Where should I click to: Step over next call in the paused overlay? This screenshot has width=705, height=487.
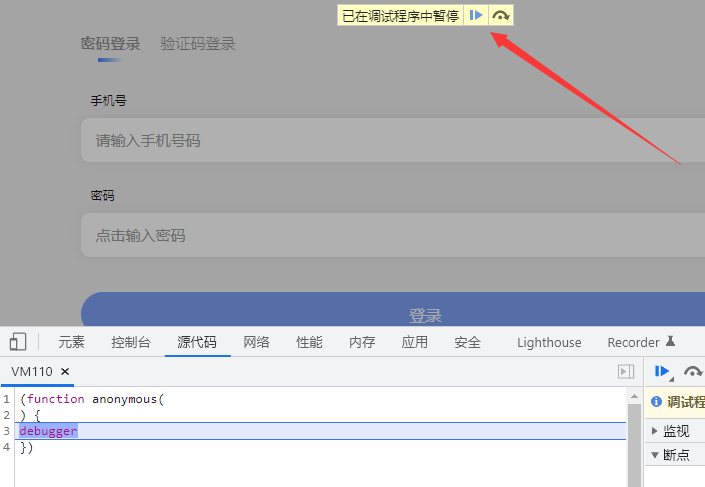click(x=500, y=16)
